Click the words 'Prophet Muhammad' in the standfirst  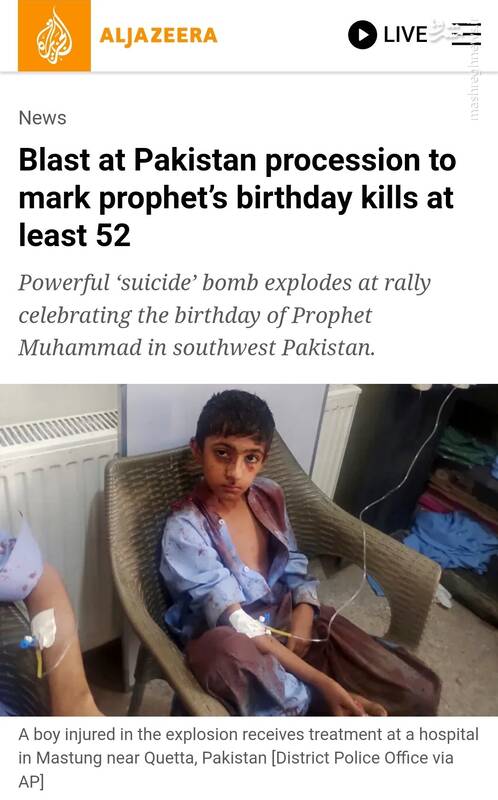[195, 332]
